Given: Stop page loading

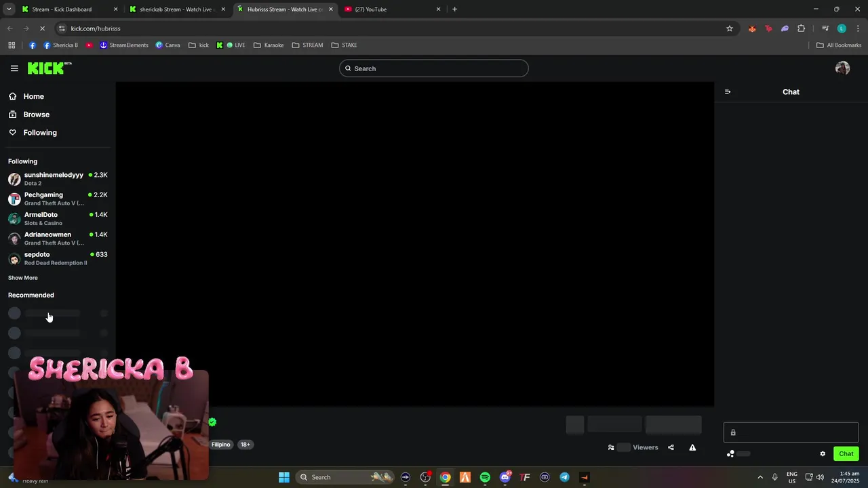Looking at the screenshot, I should pos(42,28).
